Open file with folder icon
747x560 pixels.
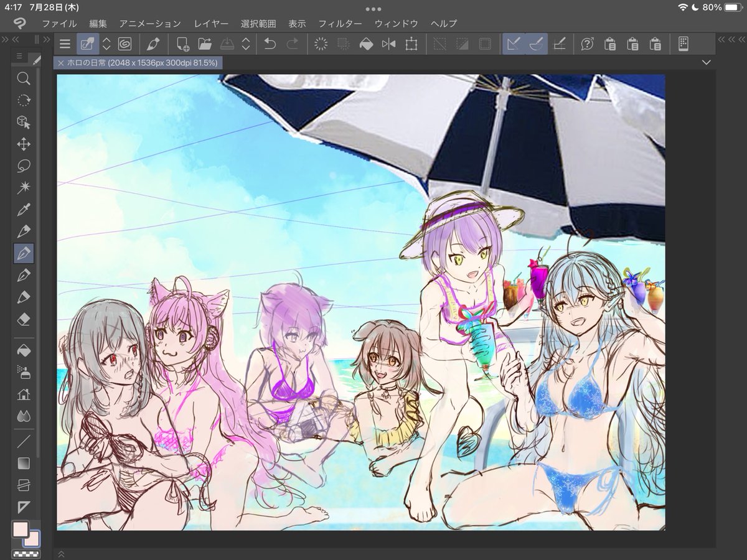click(x=205, y=44)
